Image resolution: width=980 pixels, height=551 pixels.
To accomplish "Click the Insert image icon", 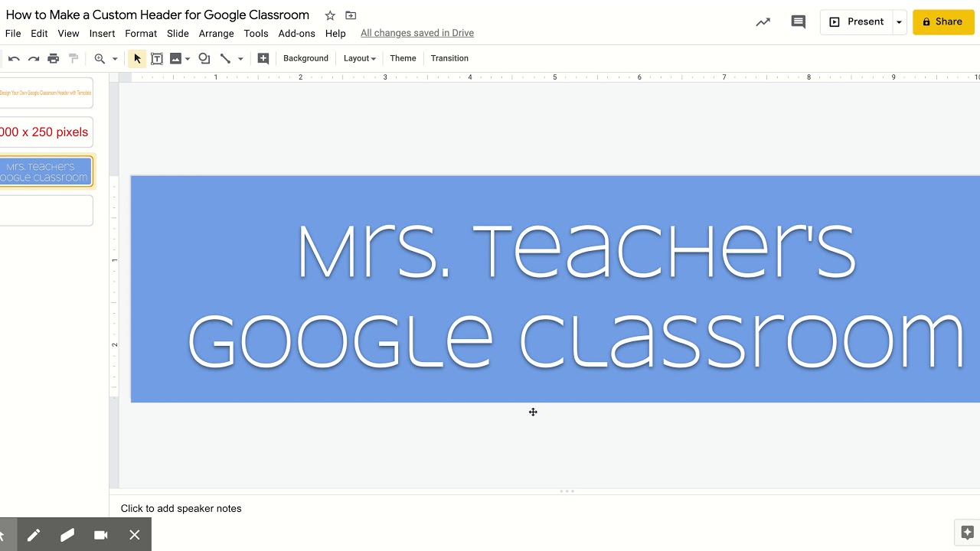I will coord(175,58).
